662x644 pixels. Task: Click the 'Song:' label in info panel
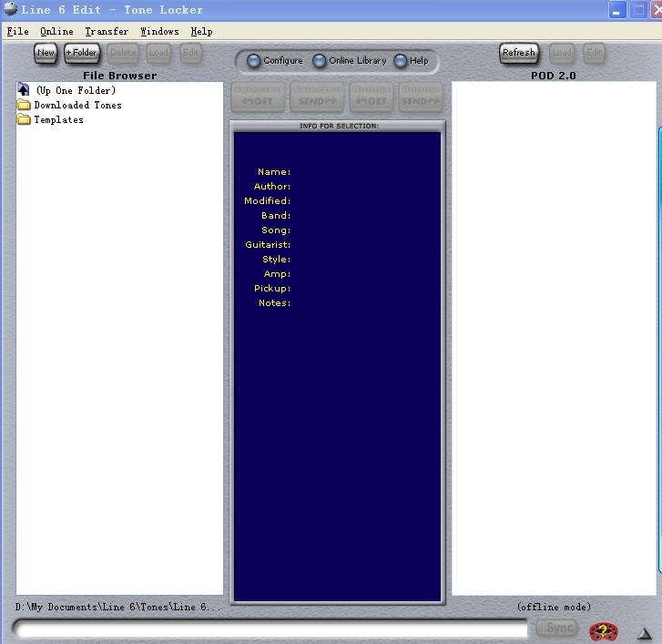click(x=276, y=230)
